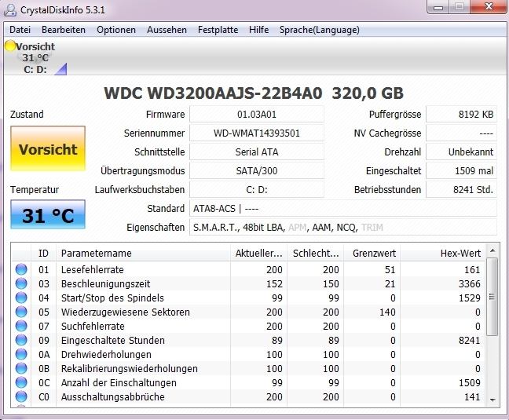Close the CrystalDiskInfo window

point(489,7)
